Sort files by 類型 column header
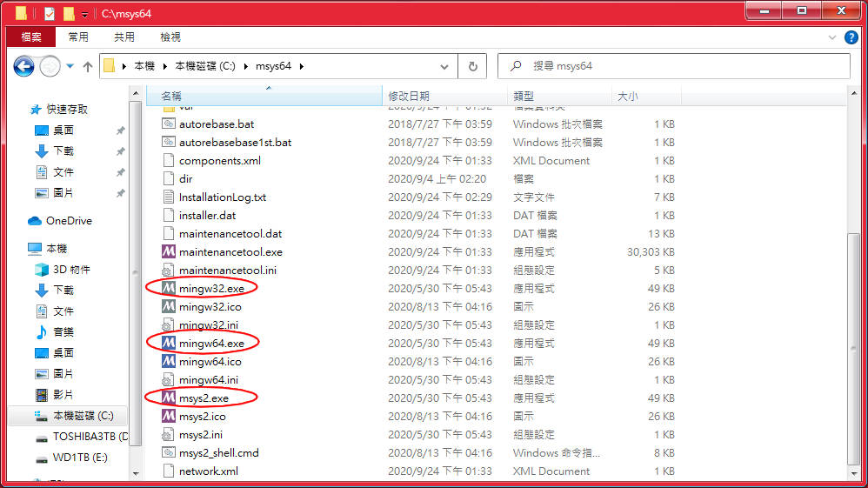This screenshot has width=868, height=488. click(x=559, y=96)
